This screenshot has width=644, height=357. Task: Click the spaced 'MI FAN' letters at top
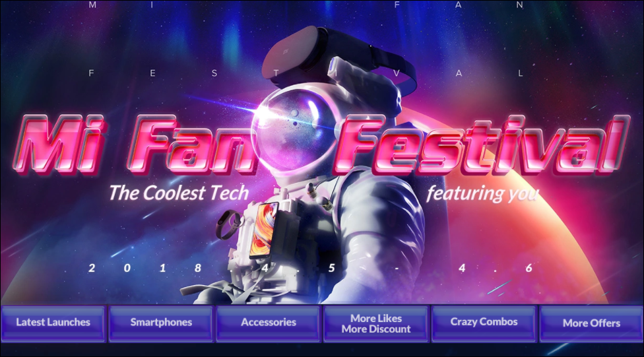tap(306, 5)
